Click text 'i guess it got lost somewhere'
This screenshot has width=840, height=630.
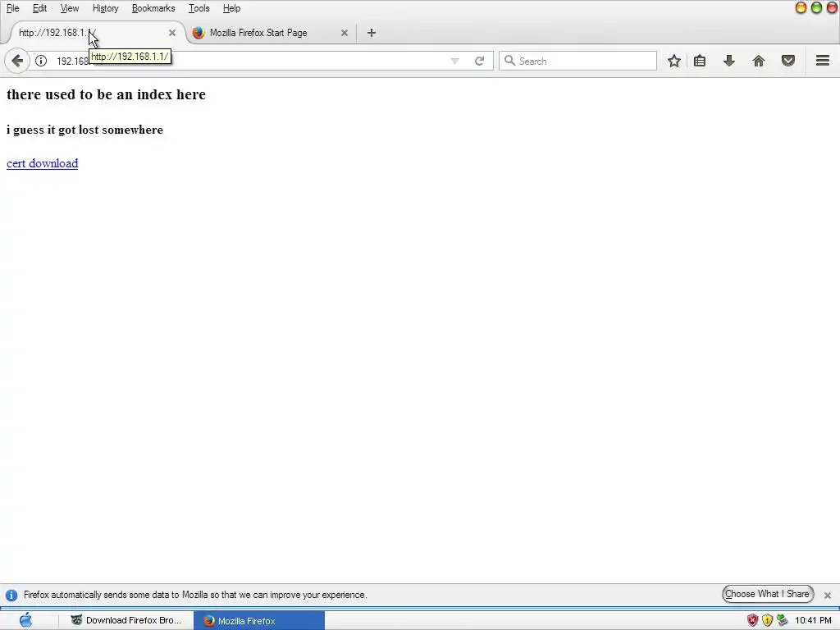click(x=84, y=130)
